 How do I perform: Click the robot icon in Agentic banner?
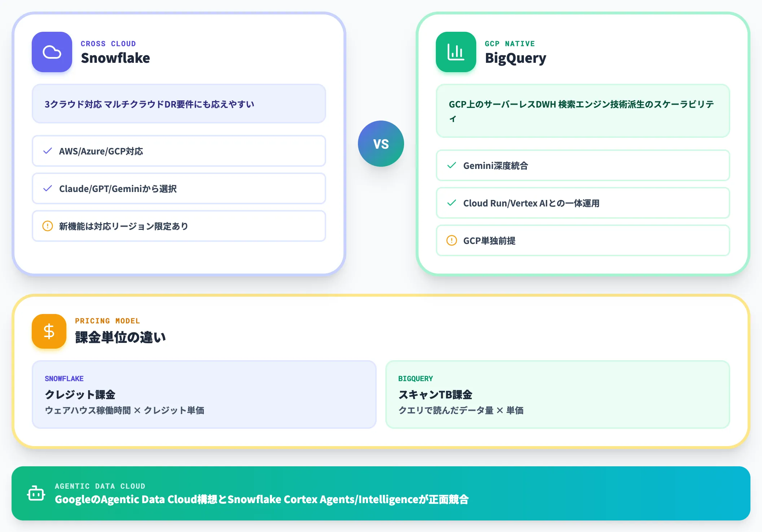click(x=36, y=493)
